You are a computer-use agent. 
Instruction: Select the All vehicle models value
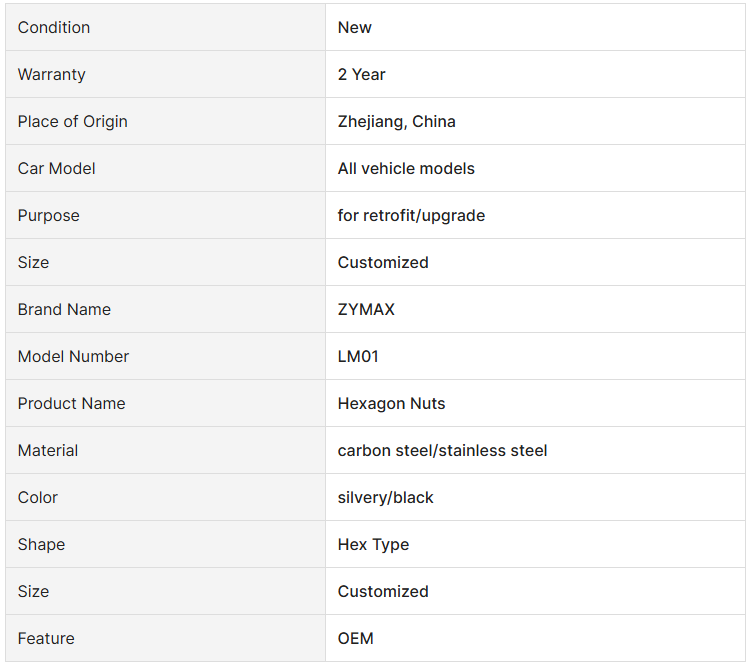[x=406, y=168]
